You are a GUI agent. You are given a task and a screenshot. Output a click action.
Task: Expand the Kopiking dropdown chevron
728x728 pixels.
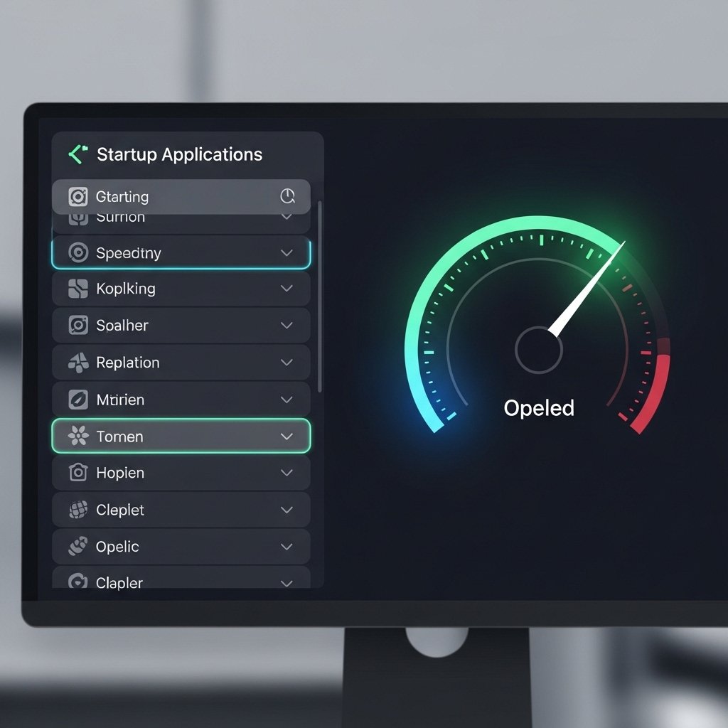coord(287,289)
